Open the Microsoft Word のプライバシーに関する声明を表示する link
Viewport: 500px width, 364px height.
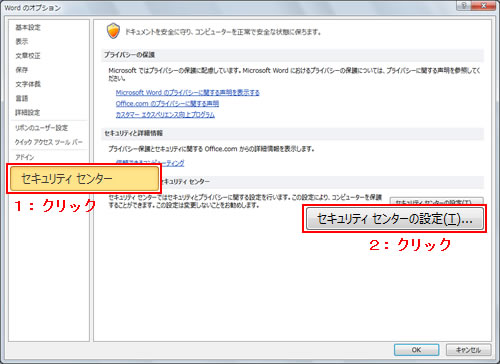tap(187, 92)
